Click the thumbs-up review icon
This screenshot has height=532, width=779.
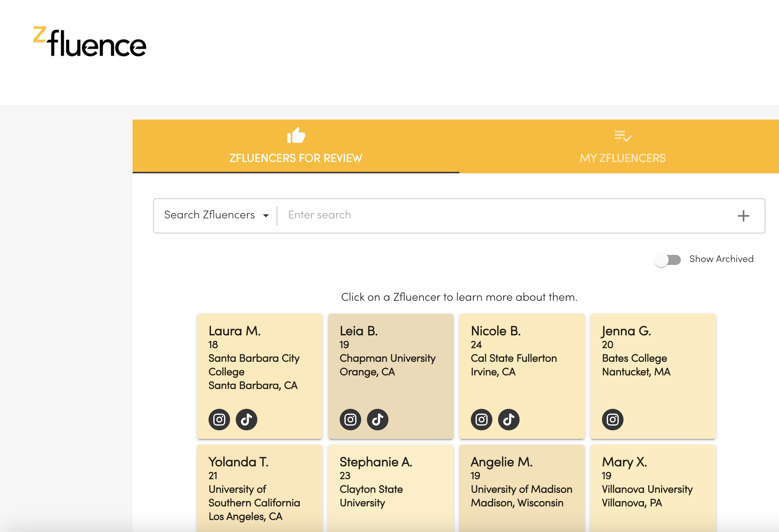296,135
